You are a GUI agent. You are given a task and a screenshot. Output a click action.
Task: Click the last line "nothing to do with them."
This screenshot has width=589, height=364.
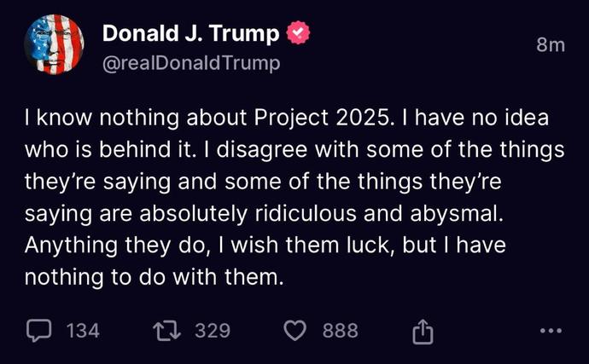(154, 277)
